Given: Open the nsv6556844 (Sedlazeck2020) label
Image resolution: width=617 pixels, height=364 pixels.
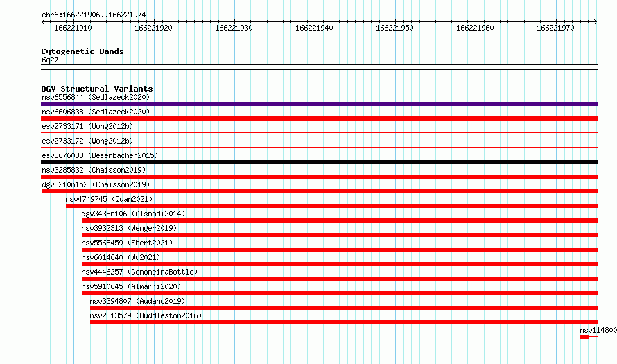Looking at the screenshot, I should tap(96, 97).
